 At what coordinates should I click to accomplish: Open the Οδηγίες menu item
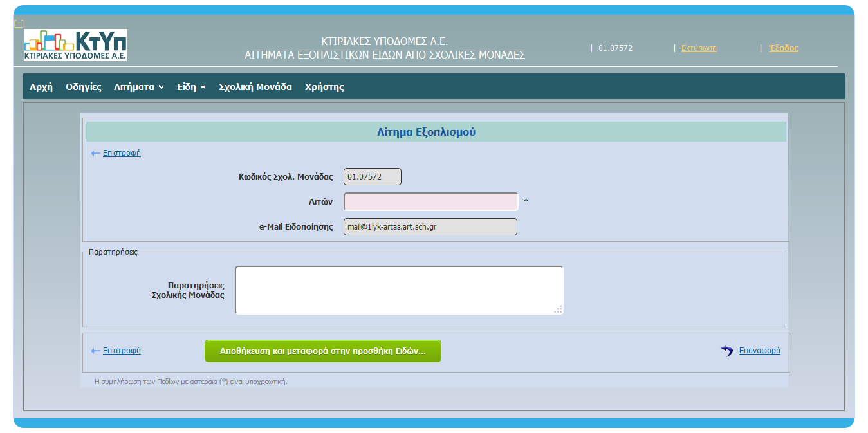84,87
